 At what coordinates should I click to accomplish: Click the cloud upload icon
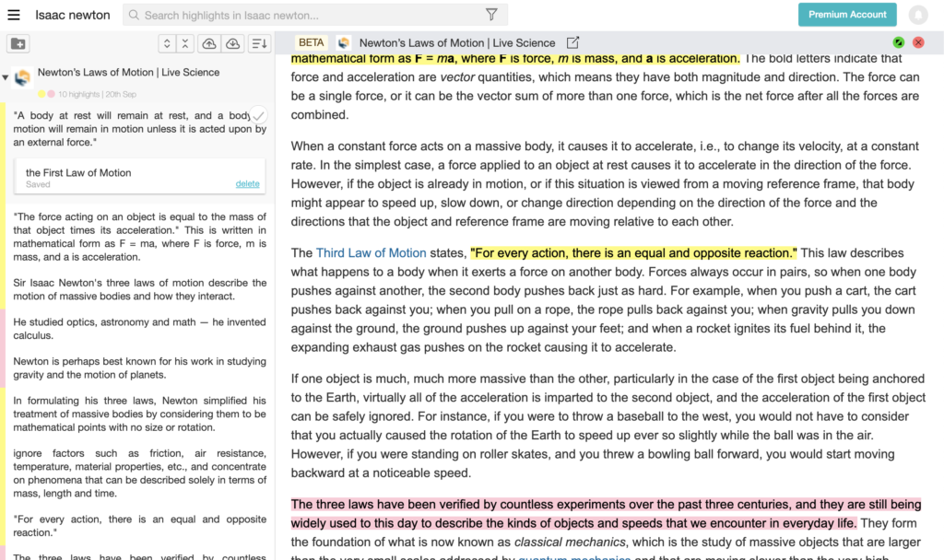tap(209, 43)
